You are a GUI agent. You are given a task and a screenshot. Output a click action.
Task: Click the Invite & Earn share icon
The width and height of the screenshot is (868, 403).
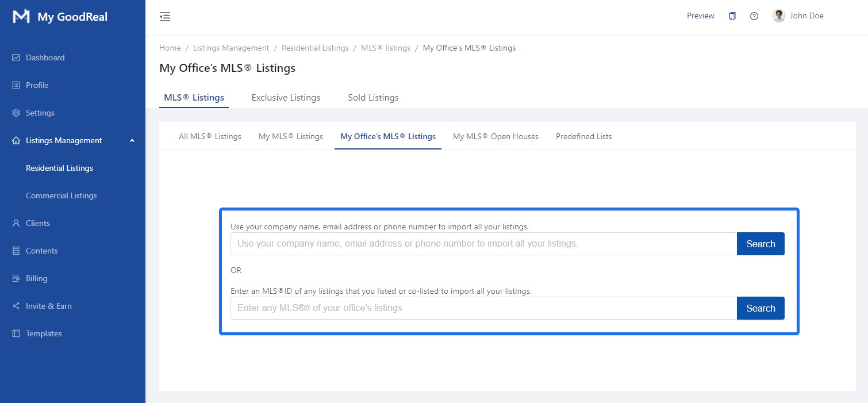point(16,306)
